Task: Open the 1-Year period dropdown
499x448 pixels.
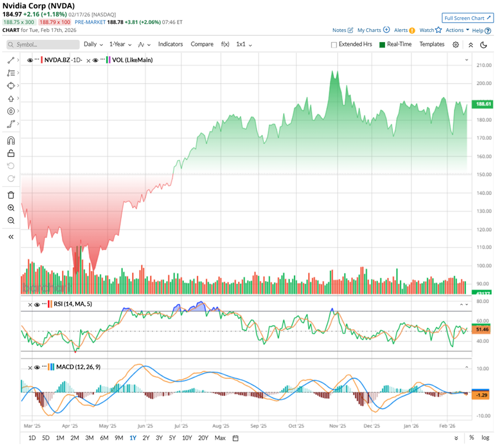Action: pos(120,44)
